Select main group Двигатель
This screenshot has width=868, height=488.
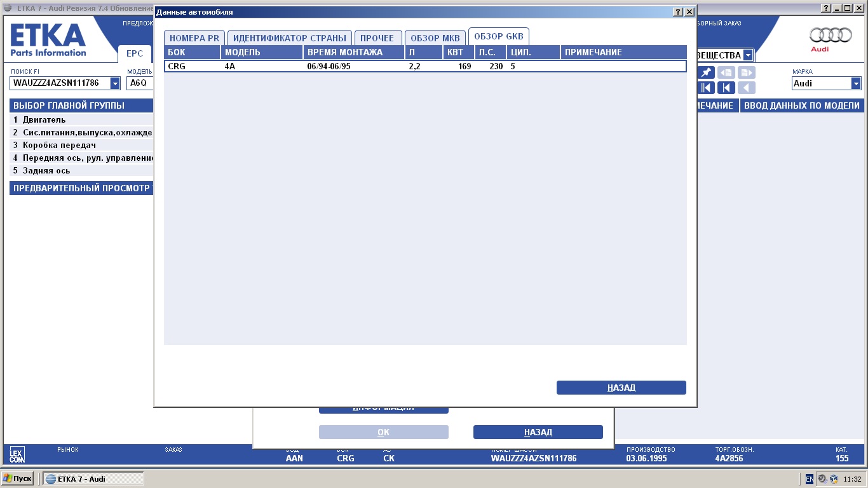[44, 119]
